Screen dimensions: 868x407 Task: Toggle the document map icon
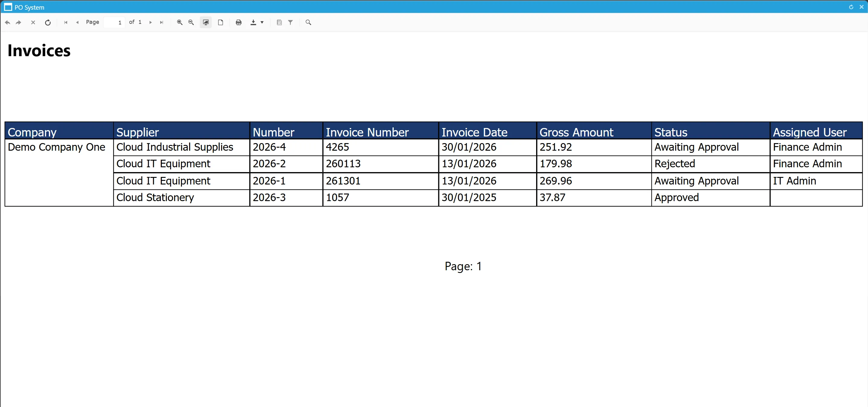click(x=279, y=22)
